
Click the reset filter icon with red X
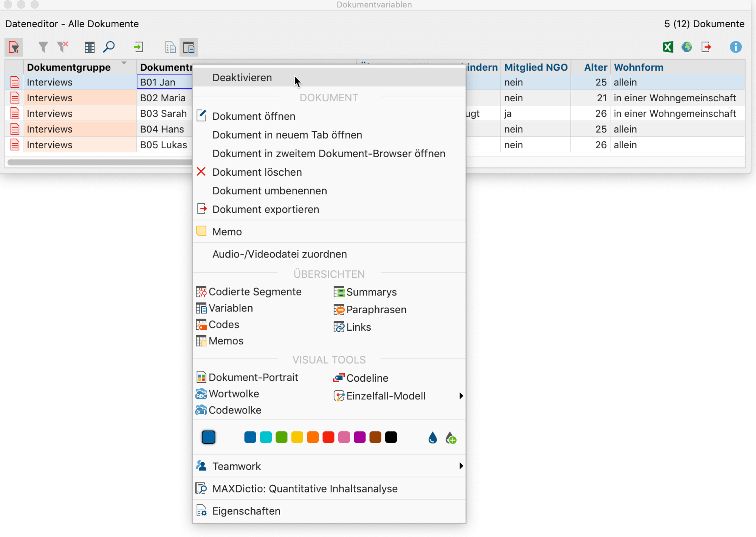pos(63,47)
